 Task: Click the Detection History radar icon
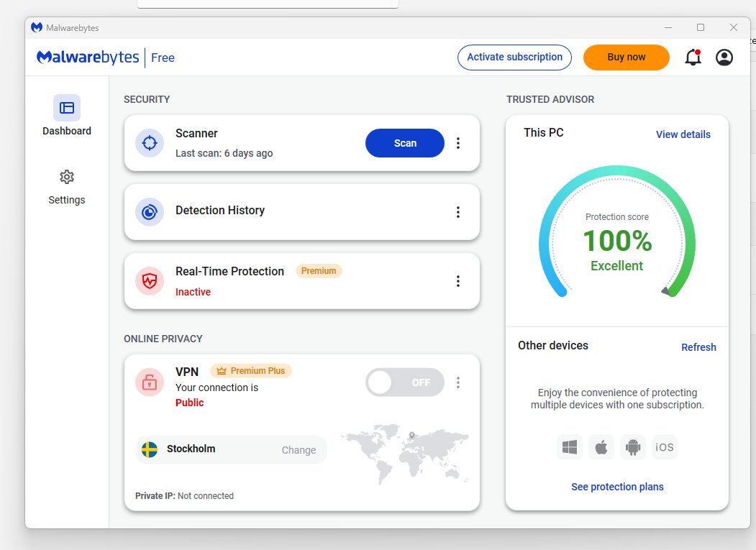click(x=150, y=212)
